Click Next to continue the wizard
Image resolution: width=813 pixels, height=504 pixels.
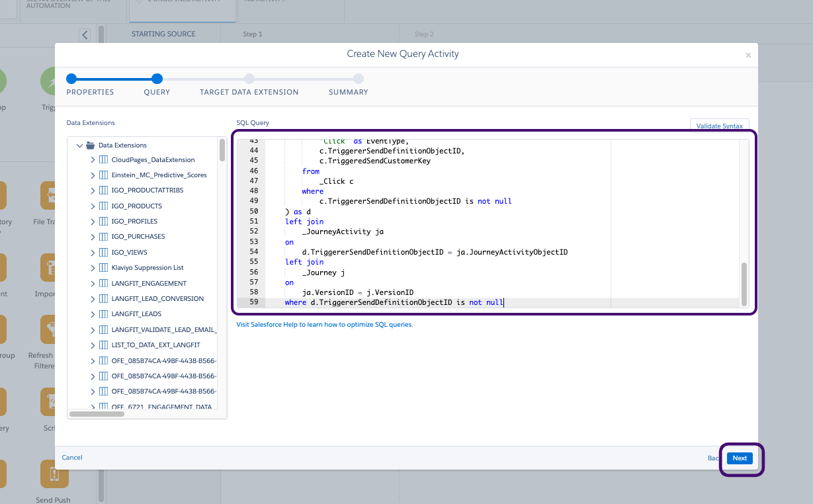(x=739, y=458)
